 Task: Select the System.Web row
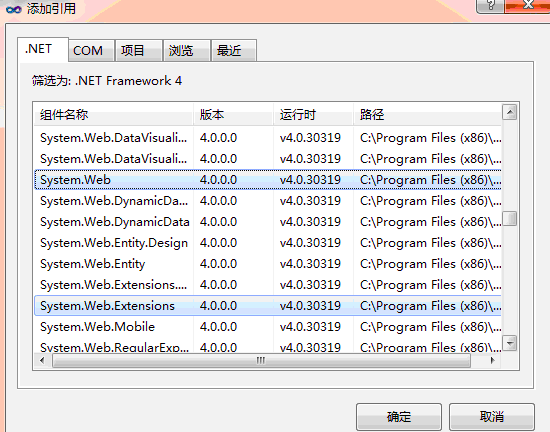point(268,180)
